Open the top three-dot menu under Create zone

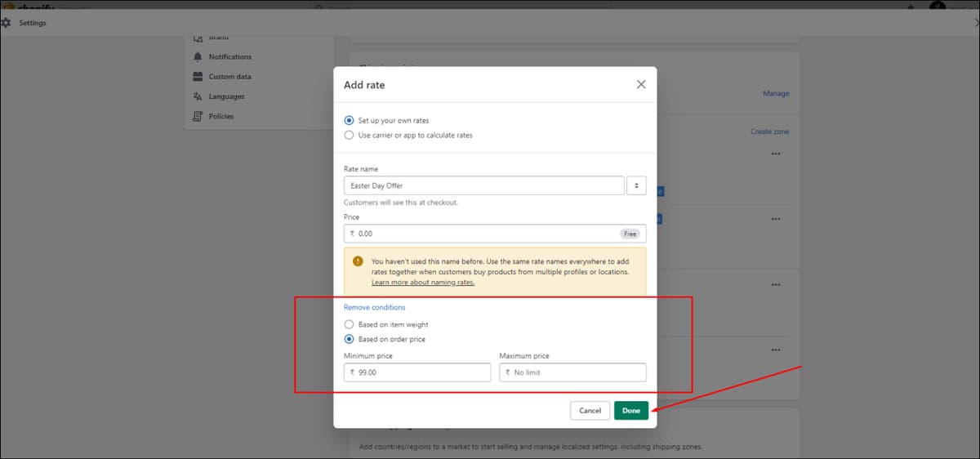(775, 154)
